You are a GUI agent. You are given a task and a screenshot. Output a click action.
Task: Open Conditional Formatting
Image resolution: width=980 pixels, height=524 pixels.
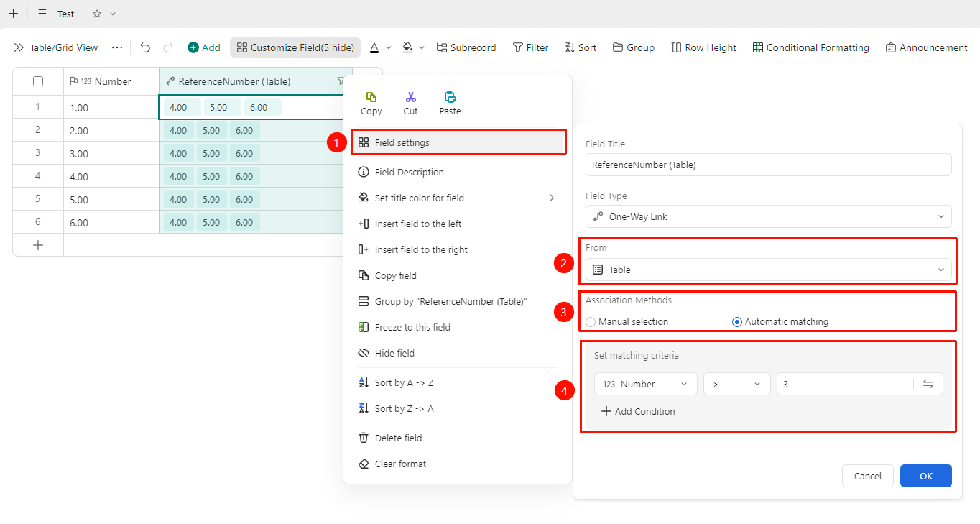(810, 47)
